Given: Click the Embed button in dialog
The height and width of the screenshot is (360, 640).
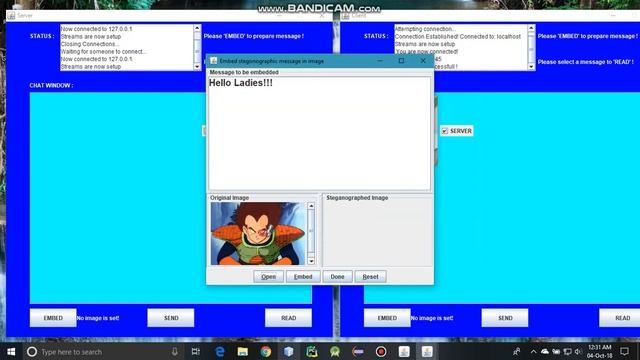Looking at the screenshot, I should pos(303,277).
